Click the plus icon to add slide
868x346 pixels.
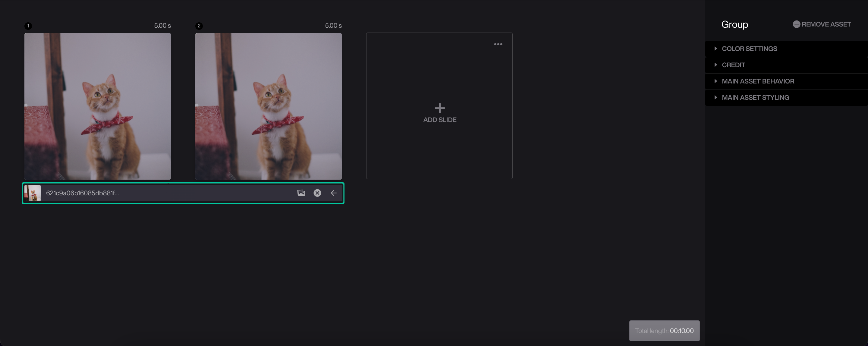pos(439,108)
